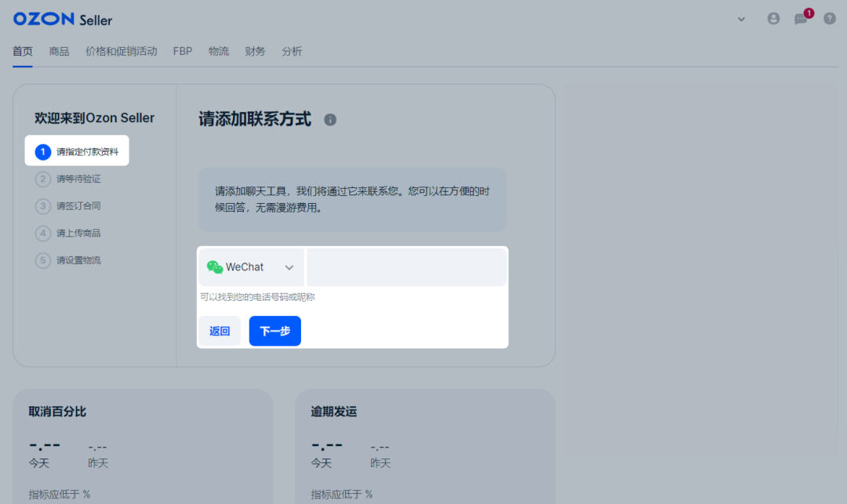
Task: Open the chat messages icon with notification badge
Action: tap(801, 19)
